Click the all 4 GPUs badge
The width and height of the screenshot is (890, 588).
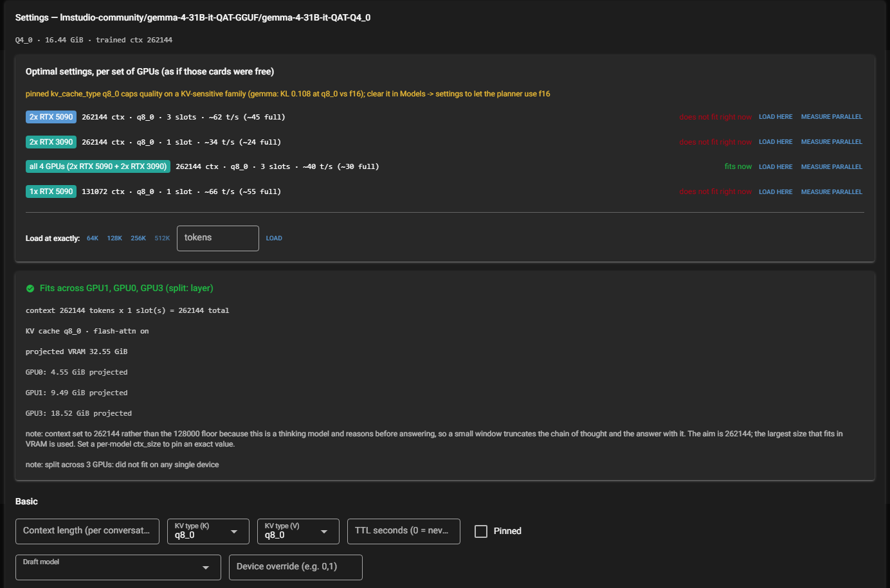[x=98, y=166]
